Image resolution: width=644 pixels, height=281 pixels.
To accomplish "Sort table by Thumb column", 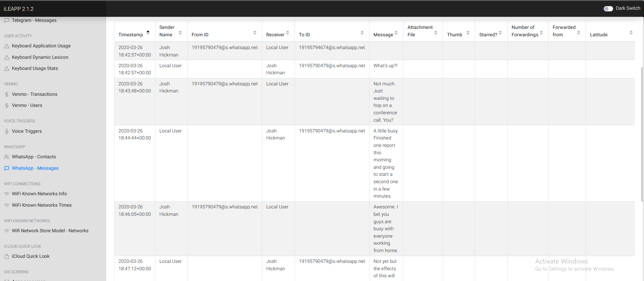I will [x=459, y=31].
